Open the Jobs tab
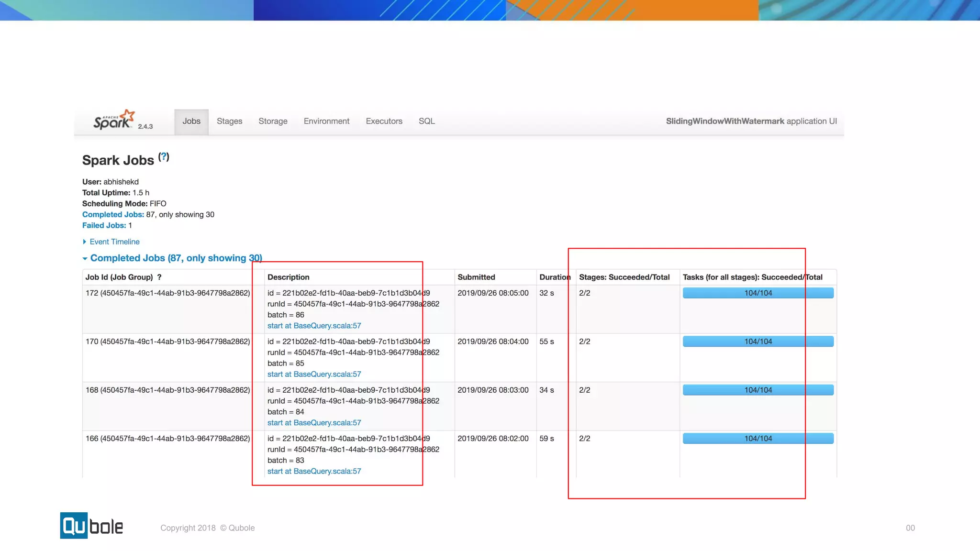Viewport: 980px width, 551px height. [191, 121]
